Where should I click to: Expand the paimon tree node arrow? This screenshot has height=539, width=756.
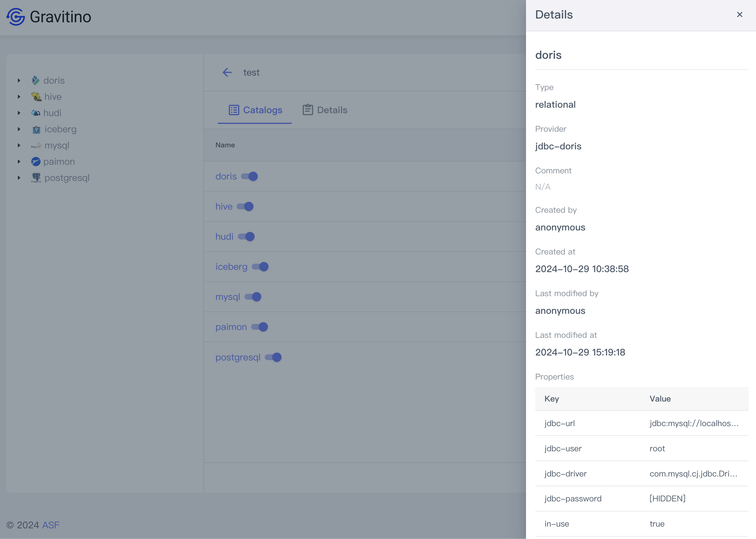(19, 162)
